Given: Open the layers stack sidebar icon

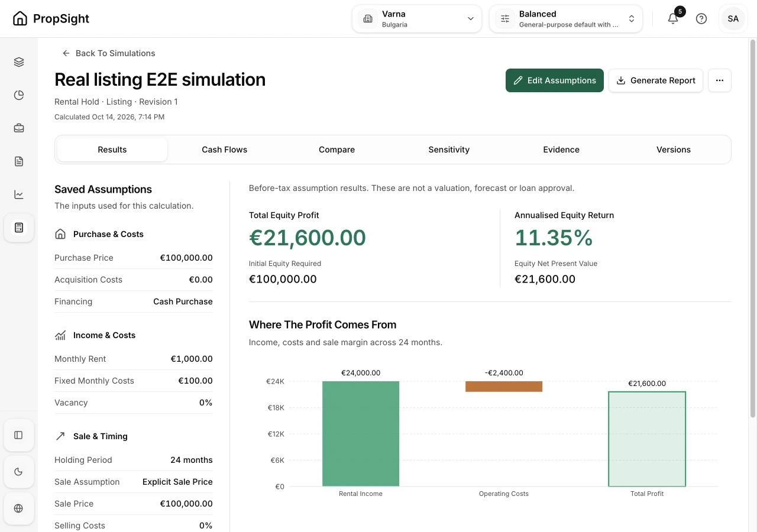Looking at the screenshot, I should [x=19, y=62].
